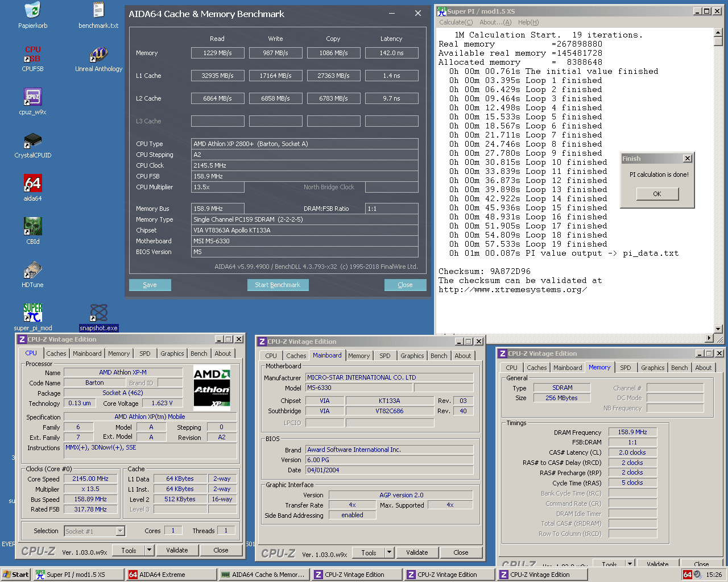The image size is (728, 582).
Task: Click Close button in CPU-Z Mainboard window
Action: (461, 552)
